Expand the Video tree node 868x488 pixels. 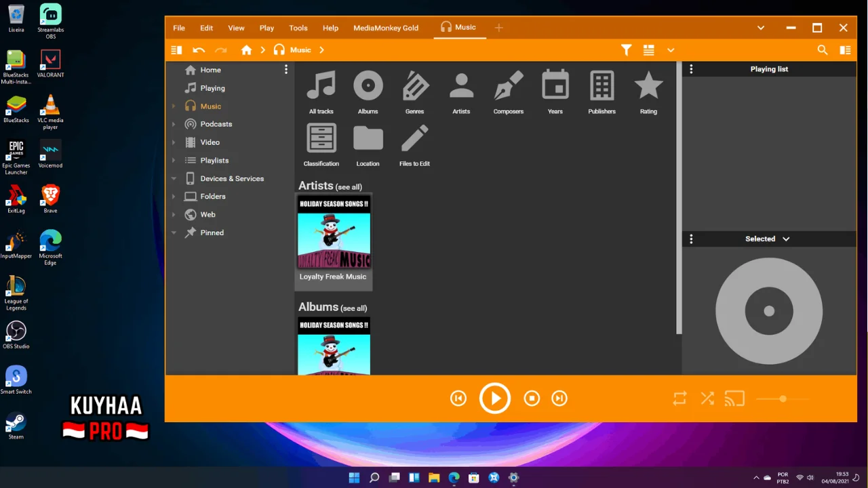coord(174,142)
